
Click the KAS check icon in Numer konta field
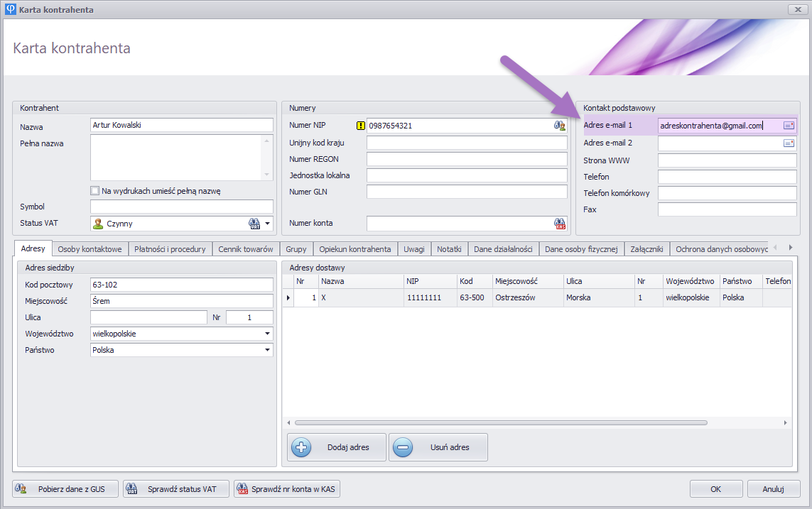point(560,224)
